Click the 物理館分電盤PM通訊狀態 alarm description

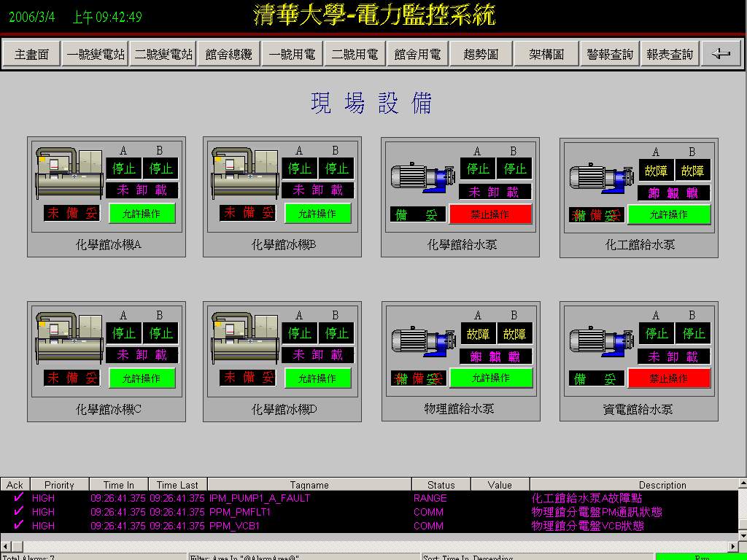point(597,512)
